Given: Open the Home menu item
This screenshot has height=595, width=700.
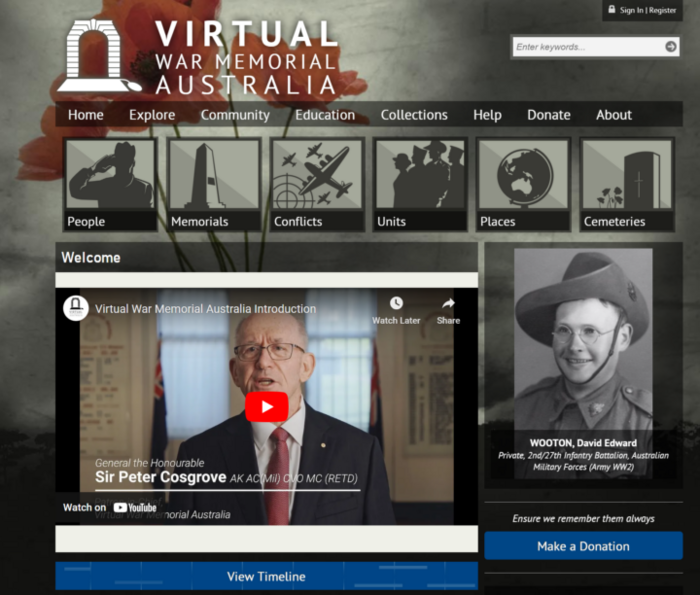Looking at the screenshot, I should (x=86, y=115).
